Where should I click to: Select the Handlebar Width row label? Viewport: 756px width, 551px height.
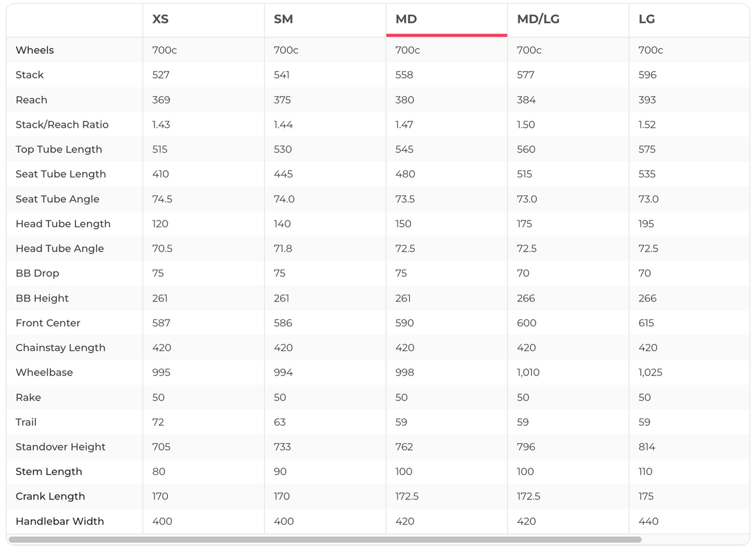pyautogui.click(x=60, y=521)
